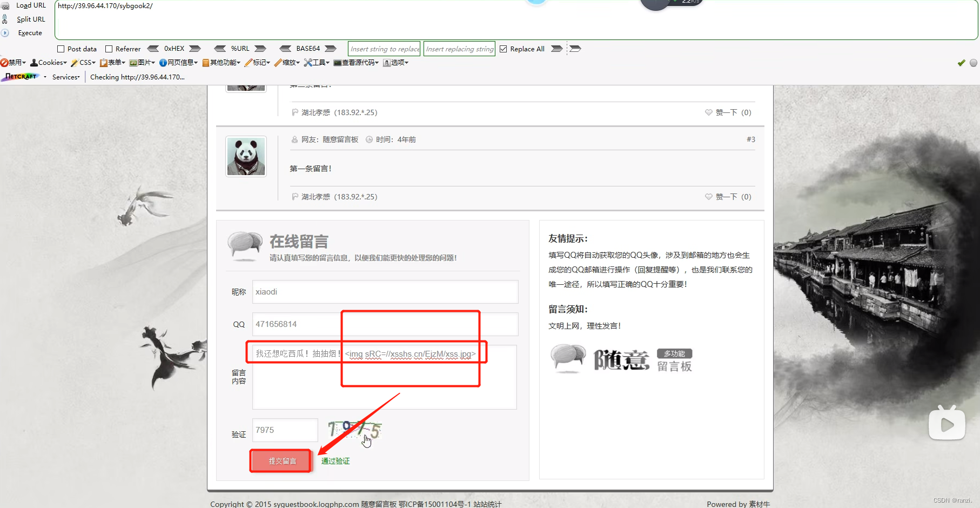Click the speech bubble icon beside 在线留言
Viewport: 980px width, 508px height.
[245, 246]
